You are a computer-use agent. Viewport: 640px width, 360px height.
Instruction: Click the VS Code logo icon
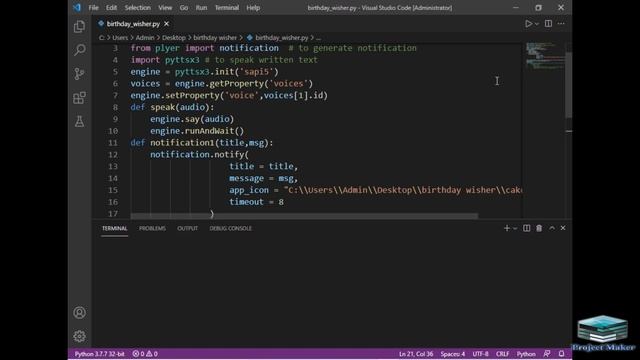77,7
